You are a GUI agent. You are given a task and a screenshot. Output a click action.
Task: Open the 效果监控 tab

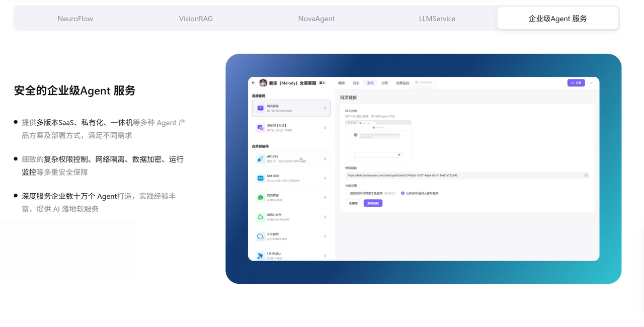403,83
